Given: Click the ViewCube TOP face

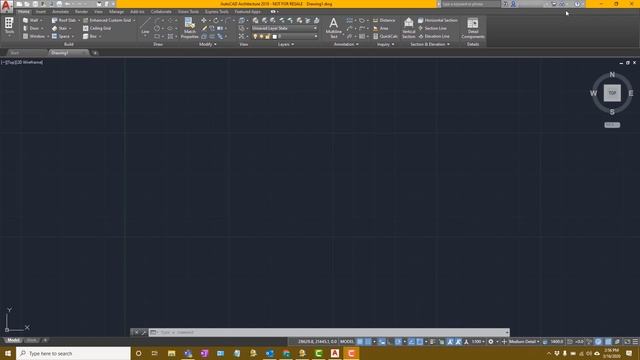Looking at the screenshot, I should 612,93.
